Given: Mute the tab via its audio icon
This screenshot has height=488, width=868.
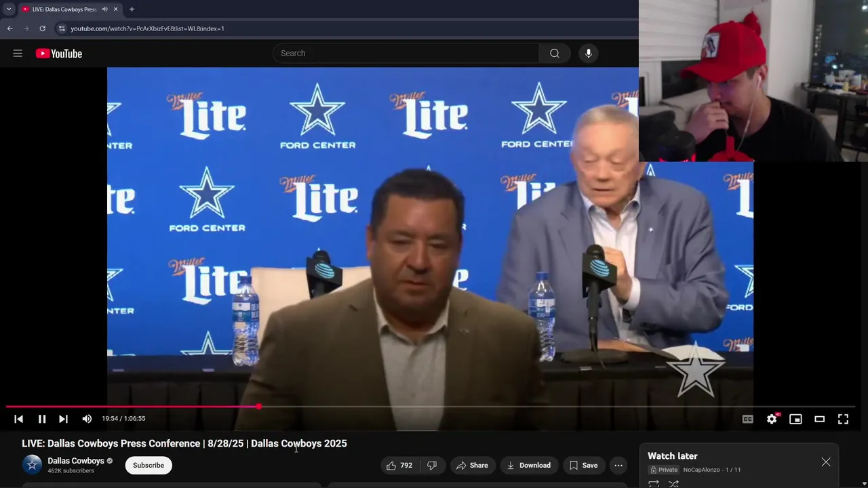Looking at the screenshot, I should (104, 9).
